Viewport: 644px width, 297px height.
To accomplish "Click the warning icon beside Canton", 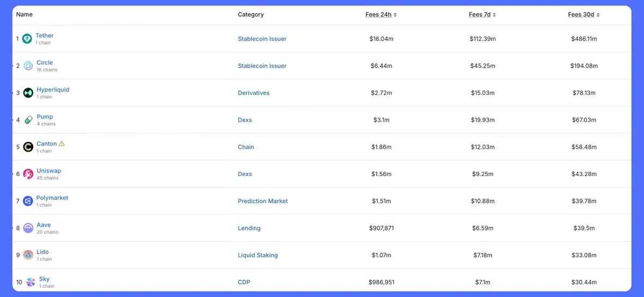I will (62, 144).
